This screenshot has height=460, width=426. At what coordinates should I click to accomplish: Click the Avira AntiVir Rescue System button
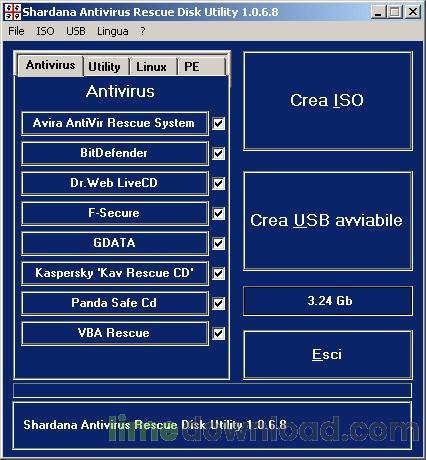[x=115, y=123]
